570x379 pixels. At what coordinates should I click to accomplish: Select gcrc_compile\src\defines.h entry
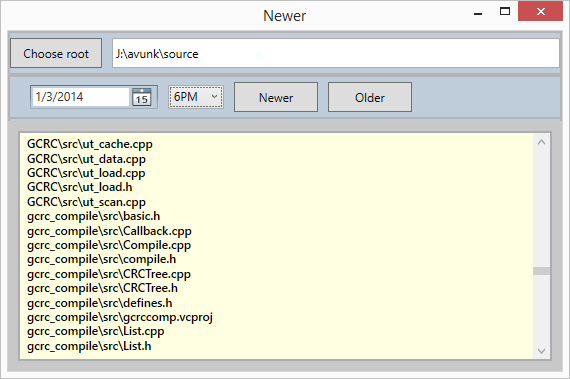tap(100, 303)
